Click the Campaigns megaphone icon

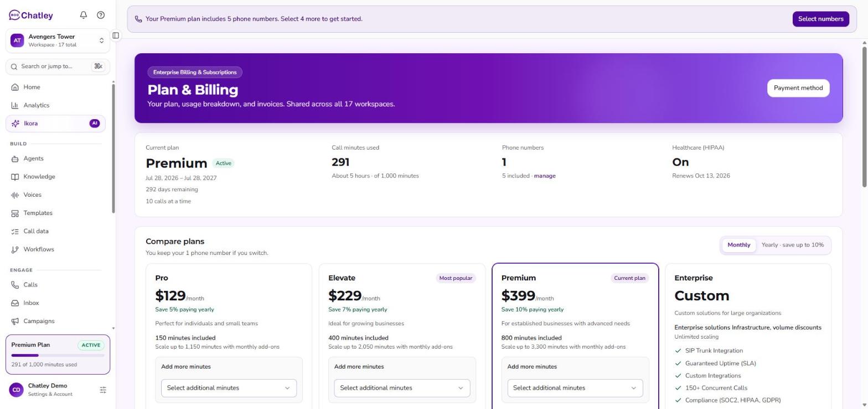[15, 321]
